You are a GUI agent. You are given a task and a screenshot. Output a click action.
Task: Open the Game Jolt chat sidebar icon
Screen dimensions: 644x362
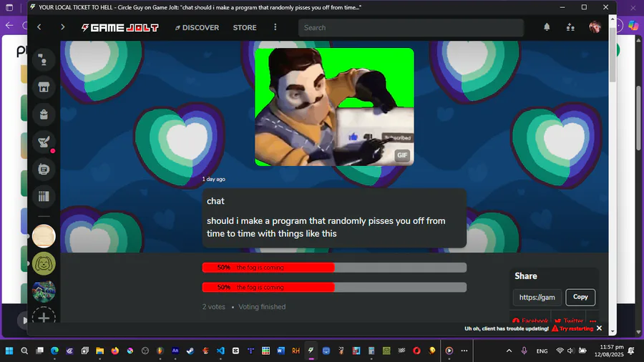44,60
